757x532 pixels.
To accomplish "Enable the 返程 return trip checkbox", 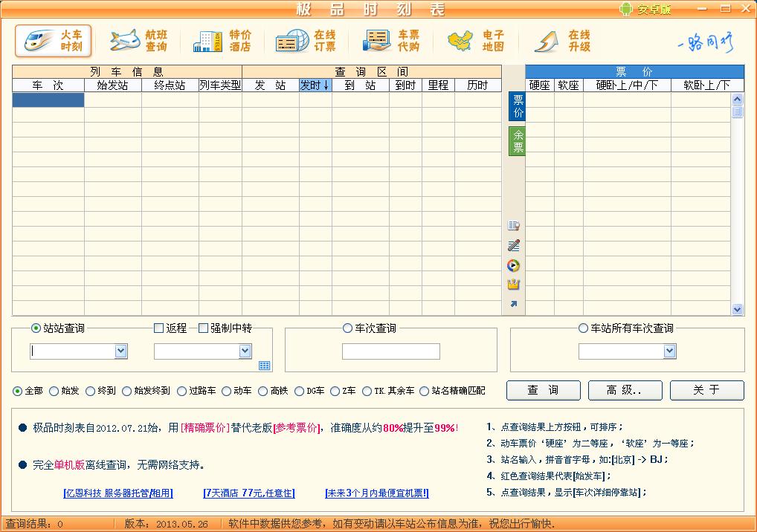I will (x=158, y=328).
